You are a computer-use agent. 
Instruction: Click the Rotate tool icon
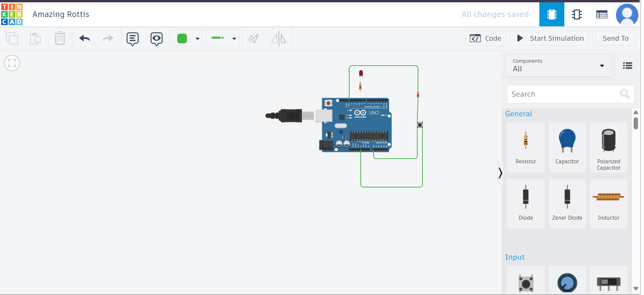[x=254, y=39]
